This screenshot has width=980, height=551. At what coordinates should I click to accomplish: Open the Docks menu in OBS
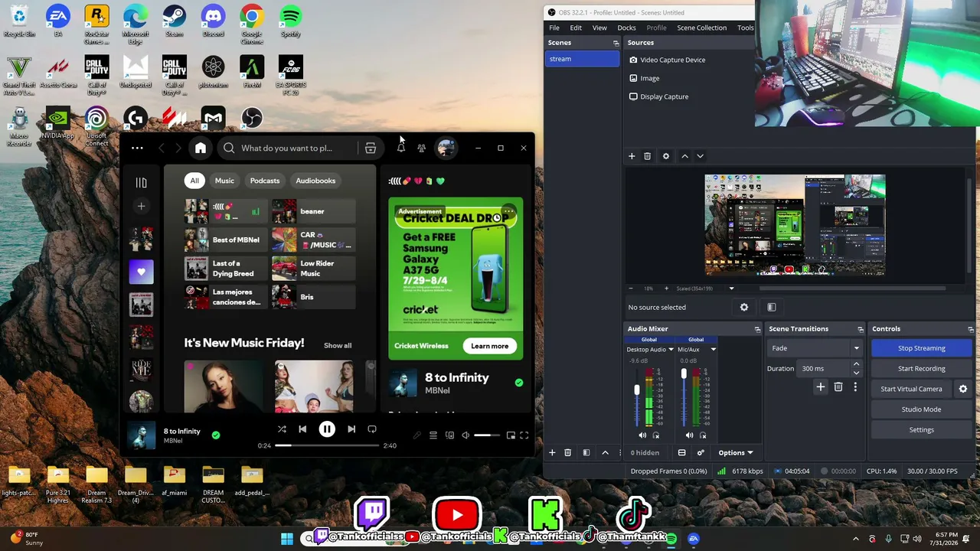(626, 28)
